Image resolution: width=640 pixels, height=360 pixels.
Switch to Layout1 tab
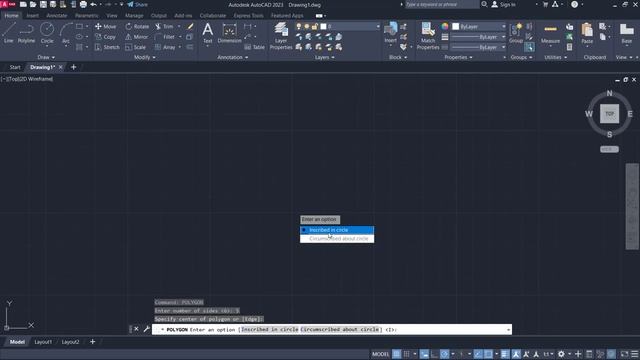pos(43,342)
